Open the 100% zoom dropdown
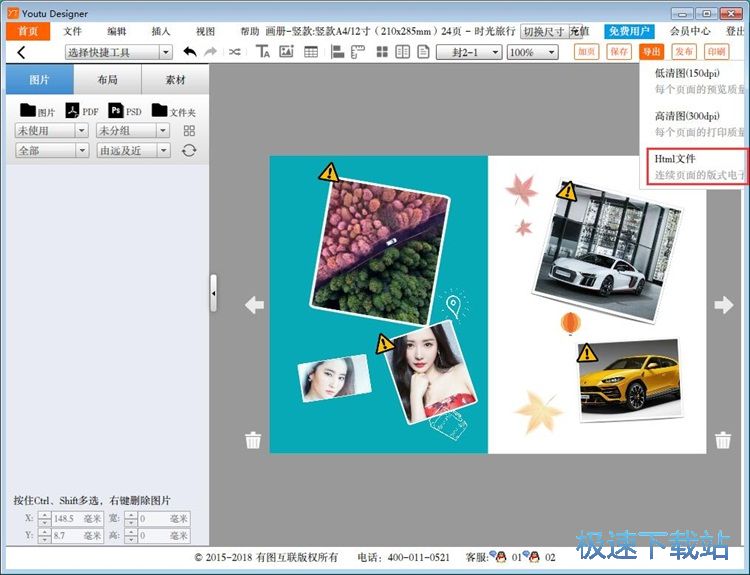750x575 pixels. [x=532, y=52]
